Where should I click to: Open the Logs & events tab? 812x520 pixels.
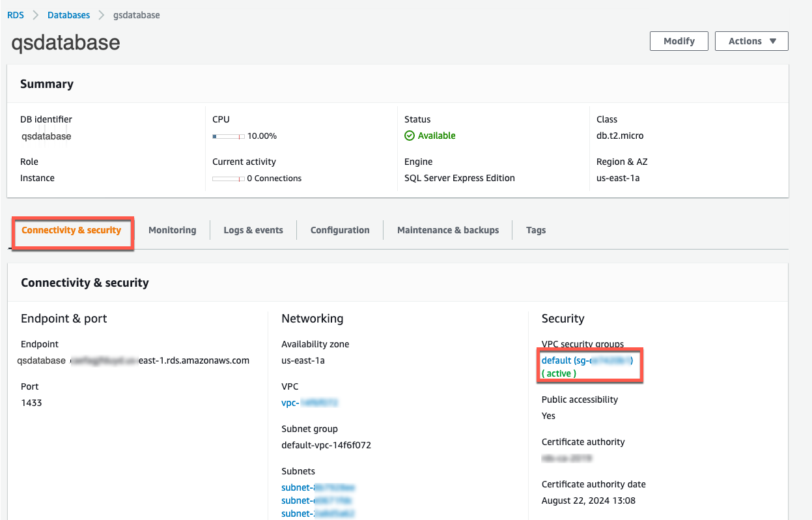253,230
